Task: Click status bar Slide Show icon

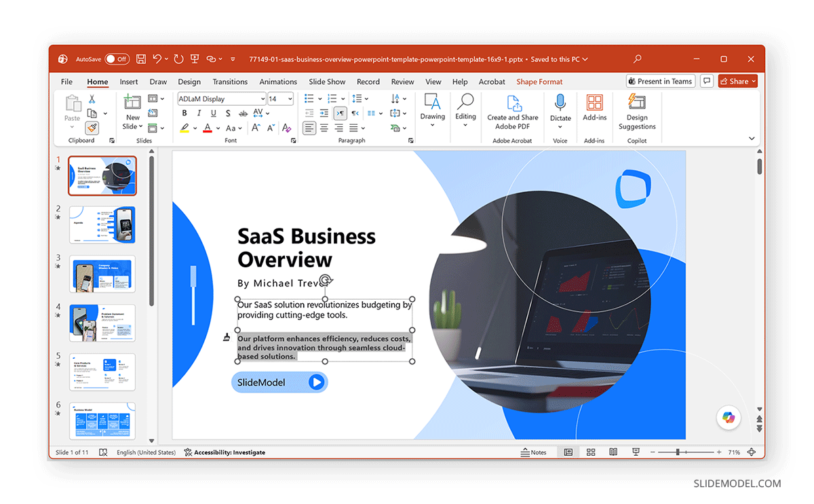Action: pyautogui.click(x=636, y=452)
